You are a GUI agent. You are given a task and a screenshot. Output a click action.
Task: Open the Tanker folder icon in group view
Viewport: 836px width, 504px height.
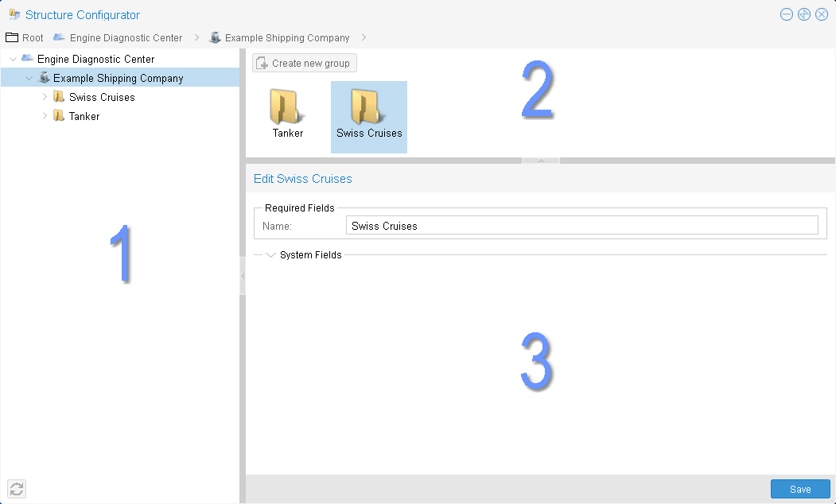coord(287,108)
